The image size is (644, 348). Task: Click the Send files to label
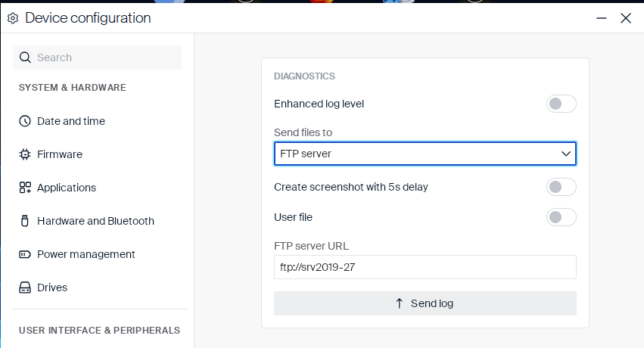[x=303, y=132]
